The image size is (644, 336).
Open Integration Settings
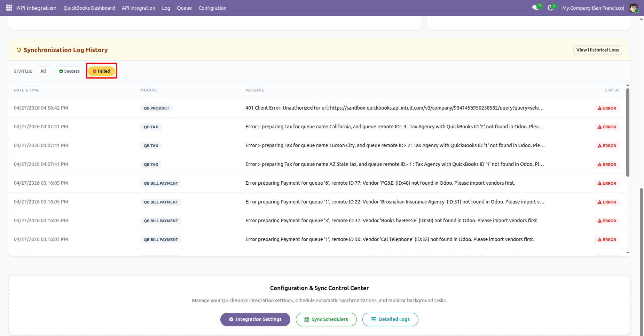coord(255,319)
